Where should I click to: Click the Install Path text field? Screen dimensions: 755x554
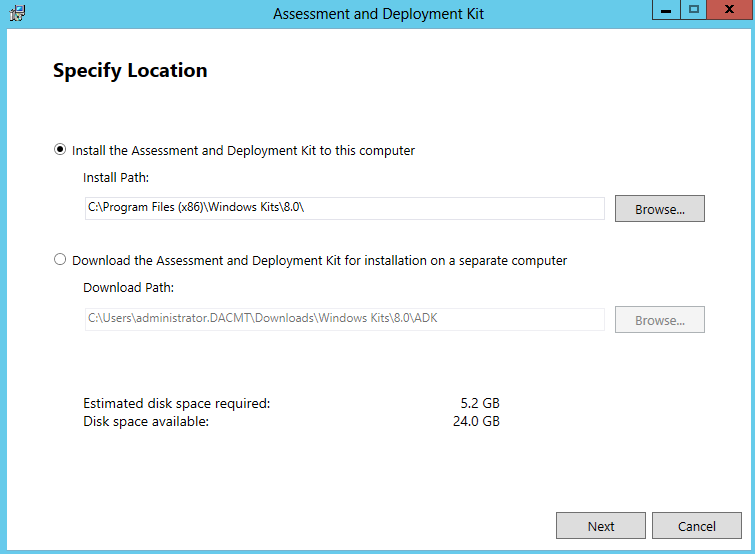[345, 208]
